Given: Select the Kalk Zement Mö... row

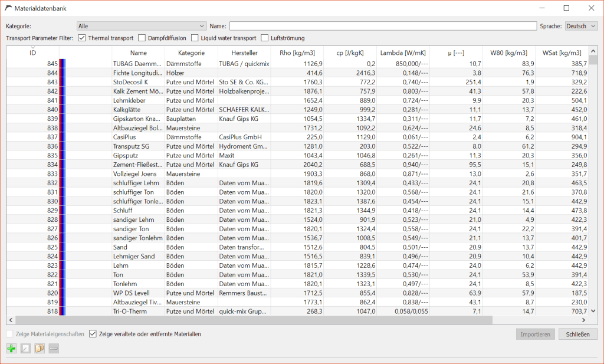Looking at the screenshot, I should pyautogui.click(x=297, y=91).
